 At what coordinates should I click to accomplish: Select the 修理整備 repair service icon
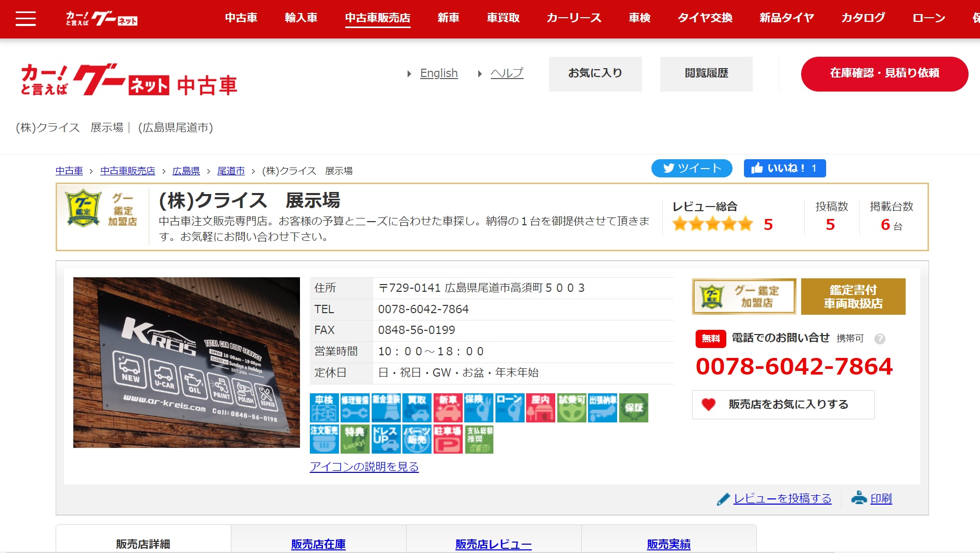pyautogui.click(x=356, y=408)
